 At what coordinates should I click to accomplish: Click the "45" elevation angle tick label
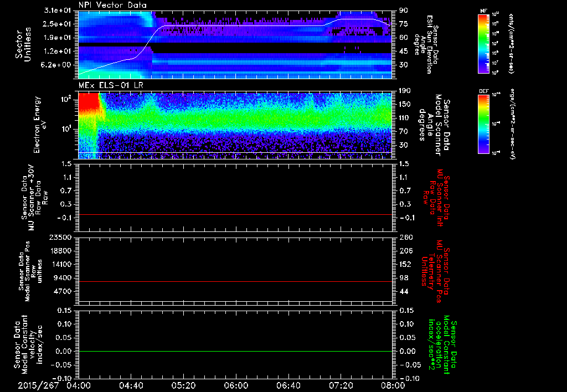coord(403,51)
